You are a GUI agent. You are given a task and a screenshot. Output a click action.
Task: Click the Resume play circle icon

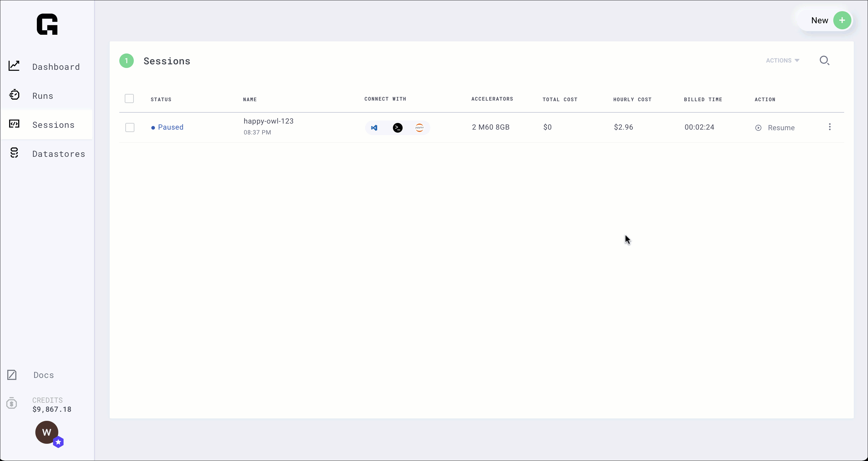[x=758, y=128]
